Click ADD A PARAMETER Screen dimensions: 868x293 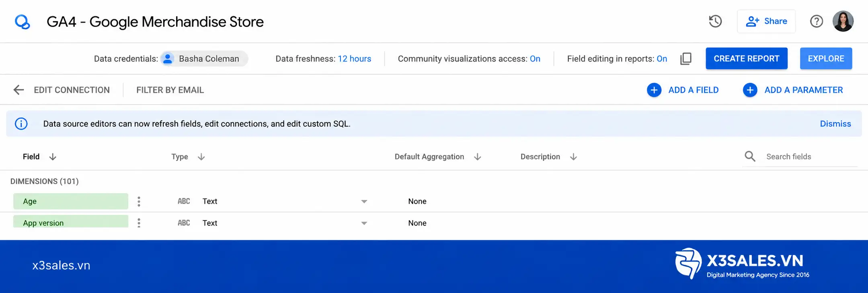(804, 90)
